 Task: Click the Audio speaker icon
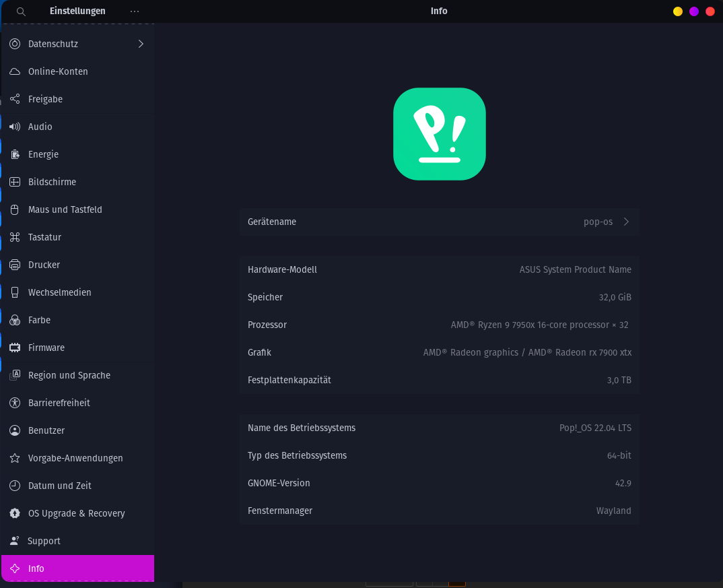tap(15, 127)
